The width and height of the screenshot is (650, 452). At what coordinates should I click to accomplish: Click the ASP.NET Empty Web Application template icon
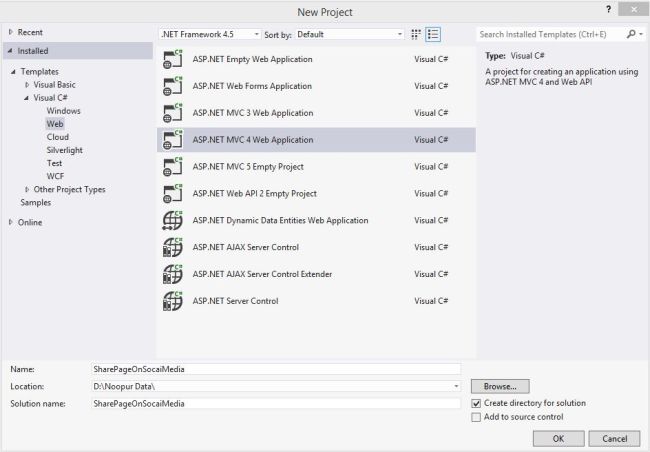click(x=172, y=59)
